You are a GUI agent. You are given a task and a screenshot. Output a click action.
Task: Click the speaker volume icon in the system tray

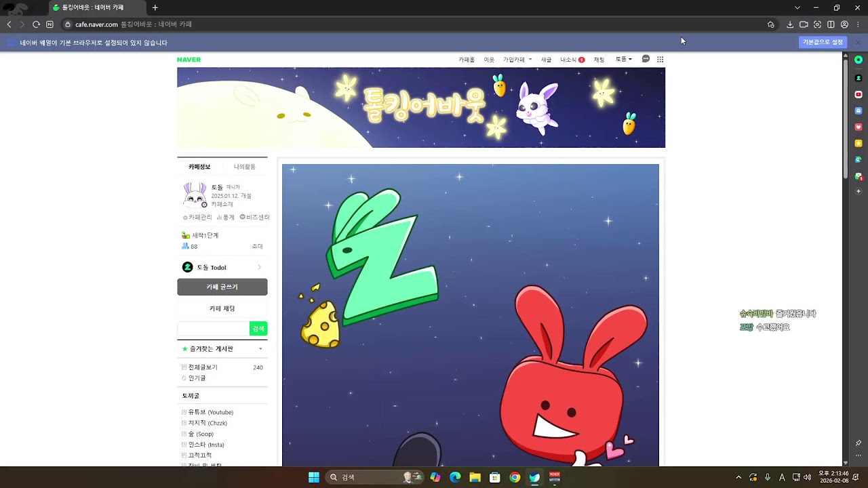[807, 477]
